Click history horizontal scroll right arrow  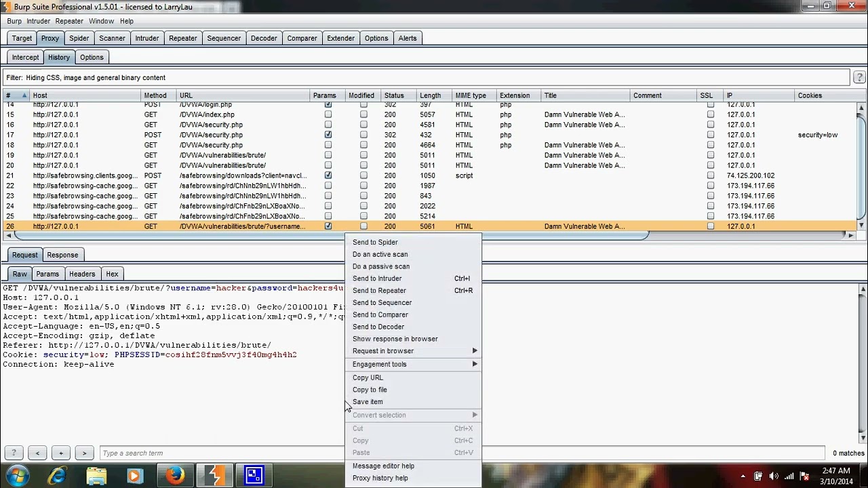point(851,235)
